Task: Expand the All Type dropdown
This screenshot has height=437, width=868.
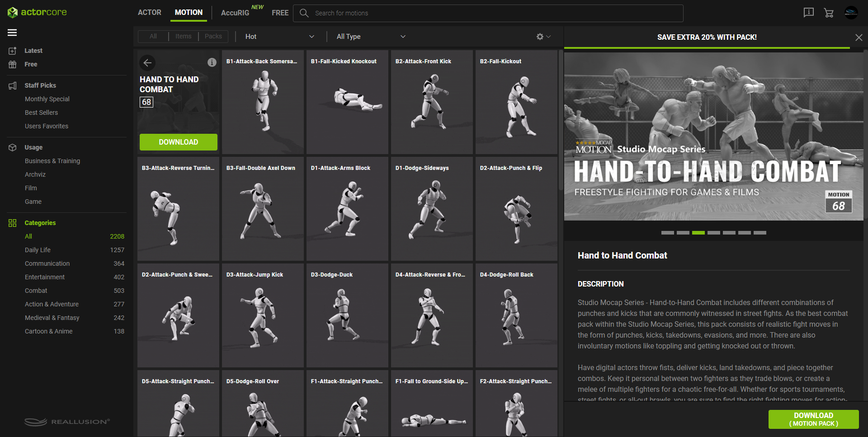Action: [371, 37]
